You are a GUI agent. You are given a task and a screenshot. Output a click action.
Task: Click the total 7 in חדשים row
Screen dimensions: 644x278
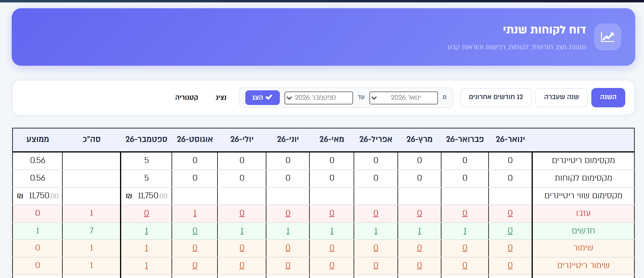(92, 231)
